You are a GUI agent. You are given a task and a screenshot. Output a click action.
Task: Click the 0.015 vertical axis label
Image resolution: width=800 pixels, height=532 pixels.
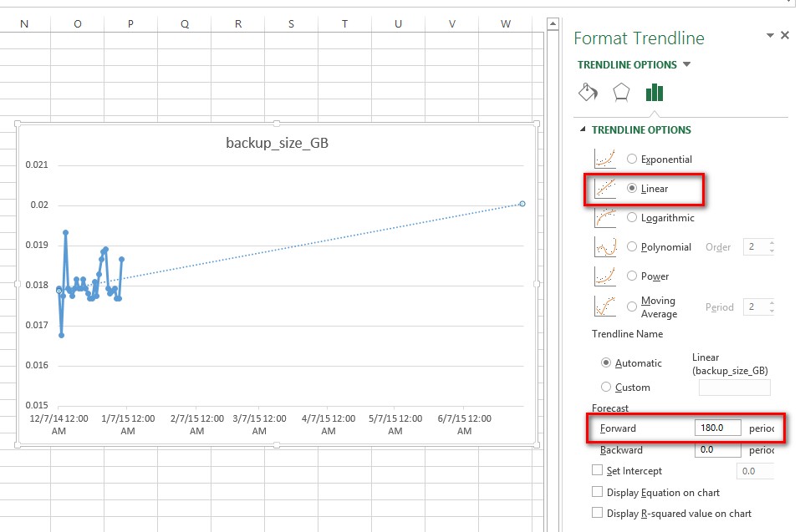[x=37, y=405]
